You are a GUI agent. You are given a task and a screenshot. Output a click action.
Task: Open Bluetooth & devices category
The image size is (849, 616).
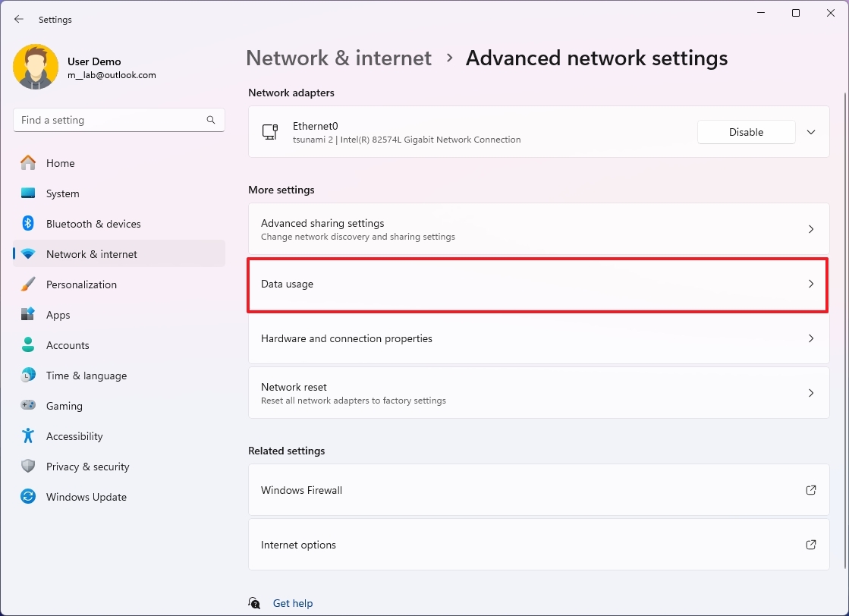tap(119, 224)
